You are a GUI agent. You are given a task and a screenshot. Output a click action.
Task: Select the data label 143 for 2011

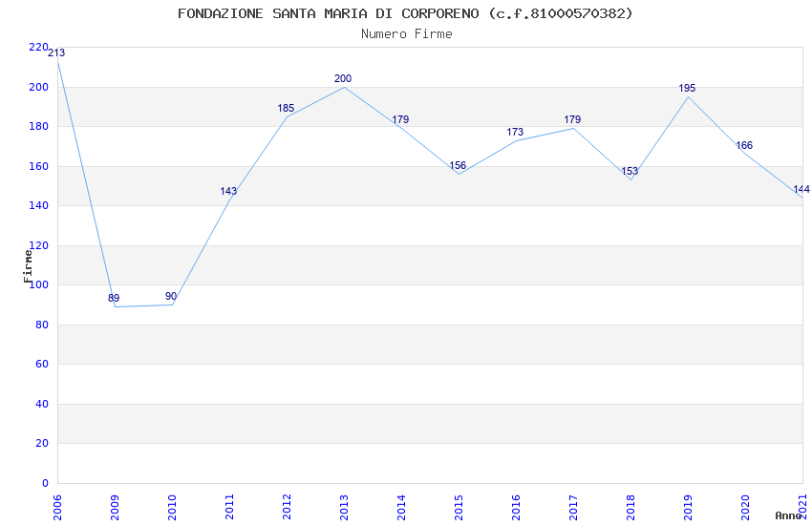[228, 191]
